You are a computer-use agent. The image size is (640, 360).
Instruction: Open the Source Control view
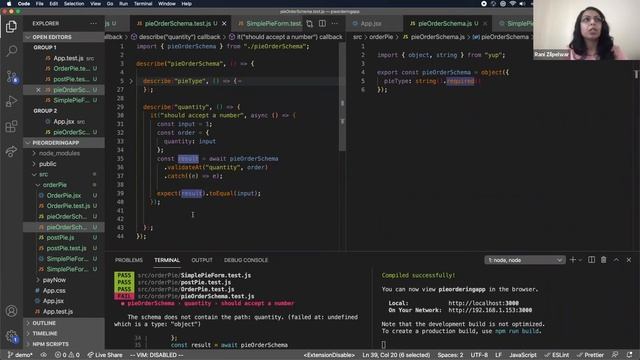11,77
